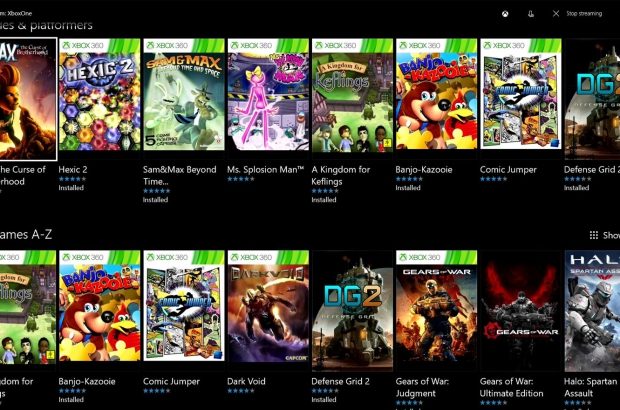Open A Kingdom for Keflings top row tile
620x410 pixels.
pos(352,99)
